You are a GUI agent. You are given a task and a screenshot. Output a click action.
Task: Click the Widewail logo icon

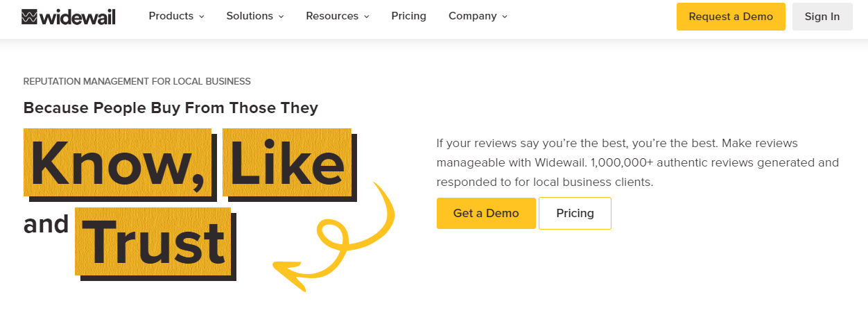coord(30,17)
